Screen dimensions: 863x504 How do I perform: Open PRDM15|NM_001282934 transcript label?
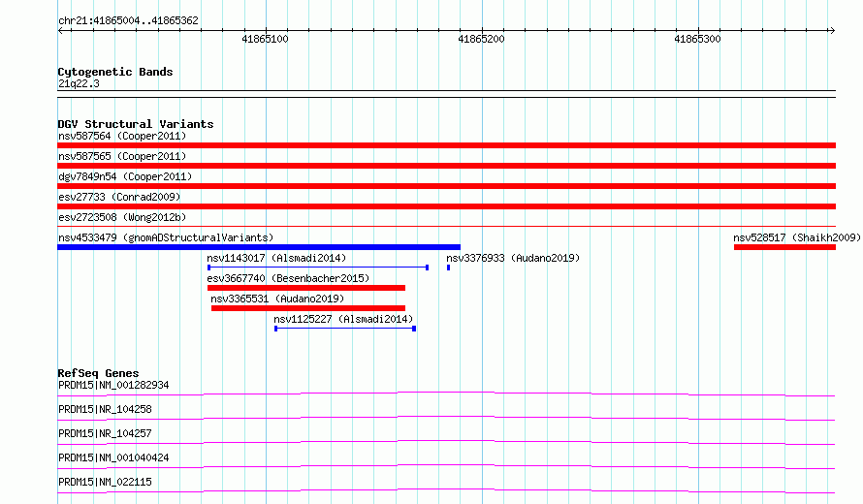tap(113, 385)
